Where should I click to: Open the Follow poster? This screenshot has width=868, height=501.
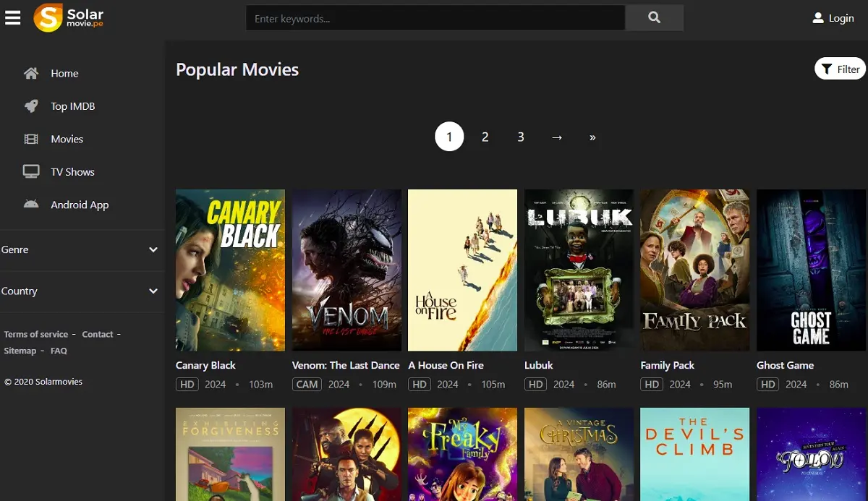point(811,454)
